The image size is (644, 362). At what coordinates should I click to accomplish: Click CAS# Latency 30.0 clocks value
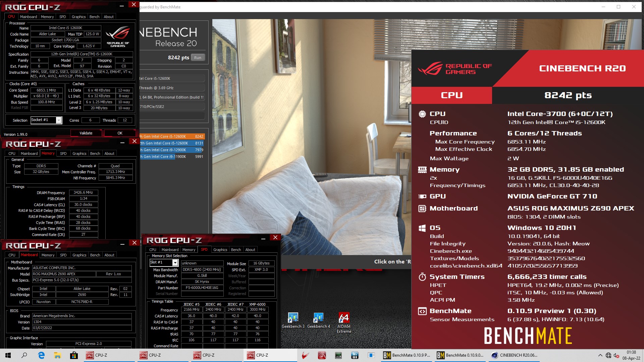84,204
